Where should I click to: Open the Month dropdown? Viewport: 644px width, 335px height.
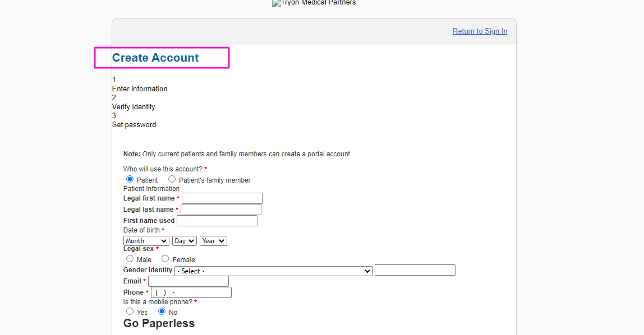[146, 241]
